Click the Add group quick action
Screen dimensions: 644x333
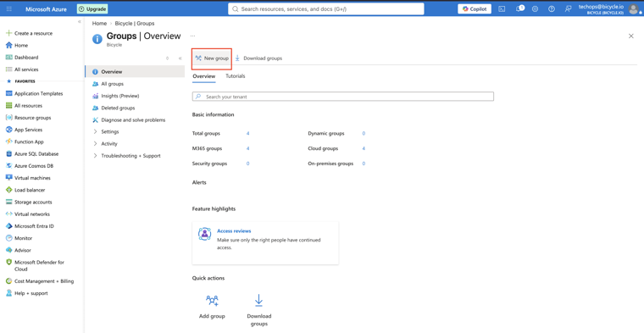(x=212, y=307)
